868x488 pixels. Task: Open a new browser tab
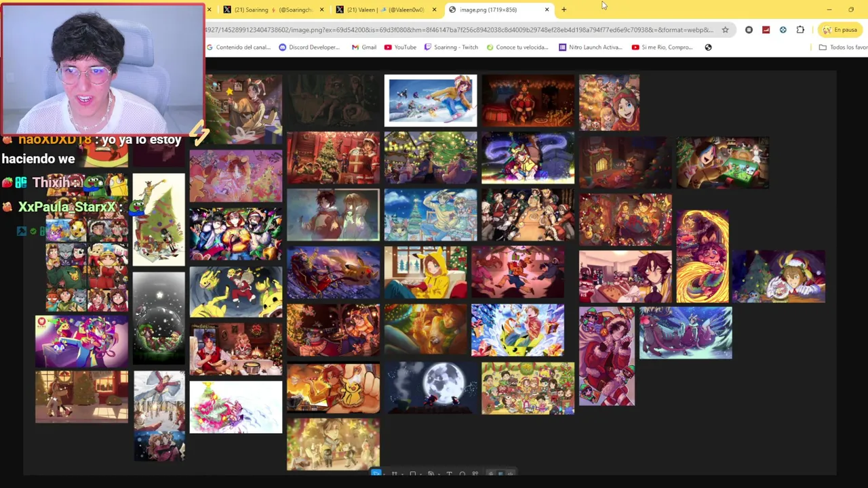click(x=564, y=9)
